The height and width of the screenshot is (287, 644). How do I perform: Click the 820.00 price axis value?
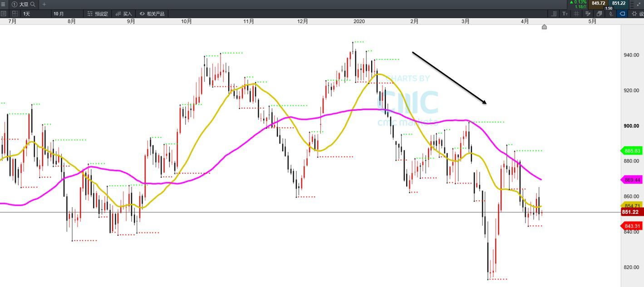tap(631, 267)
